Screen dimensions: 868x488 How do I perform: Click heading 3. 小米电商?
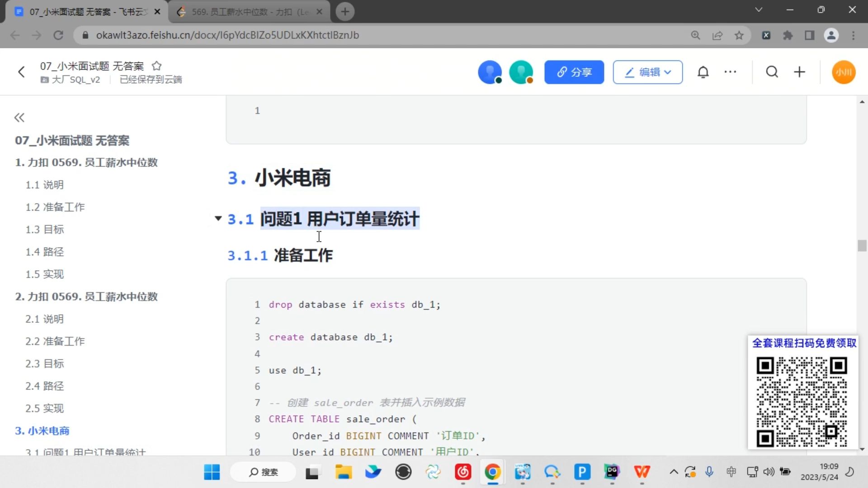tap(279, 178)
